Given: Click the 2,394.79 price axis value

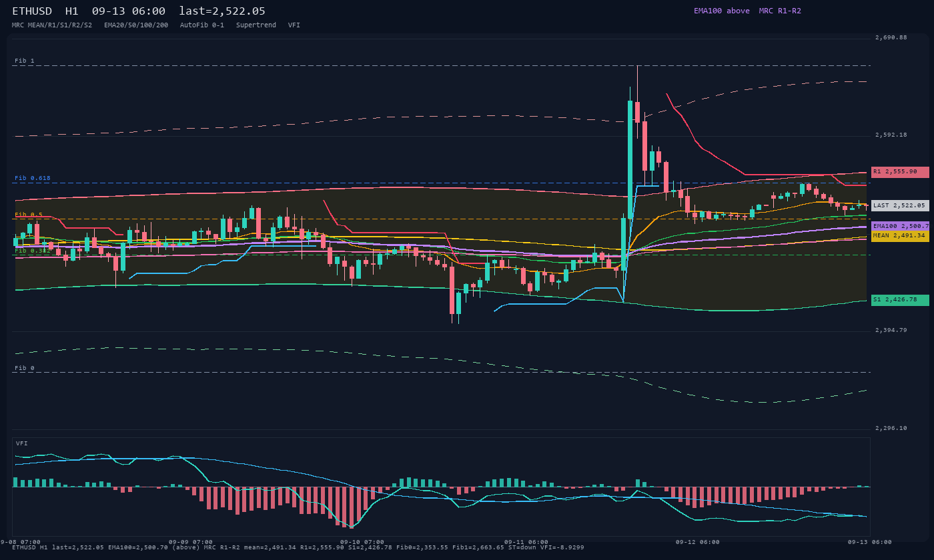Looking at the screenshot, I should (x=891, y=330).
